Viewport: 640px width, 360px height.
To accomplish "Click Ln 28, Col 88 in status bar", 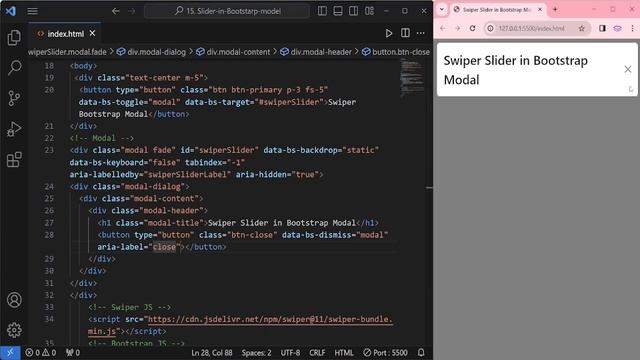I will point(212,353).
